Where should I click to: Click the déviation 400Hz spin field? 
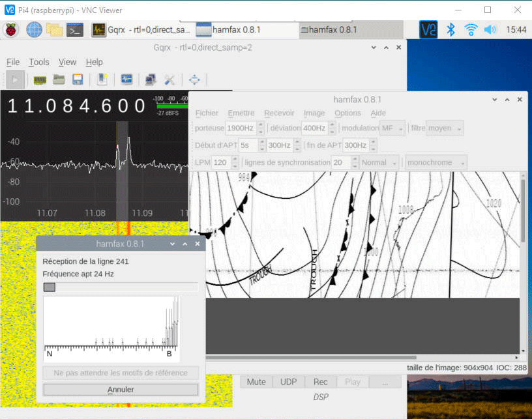point(319,128)
